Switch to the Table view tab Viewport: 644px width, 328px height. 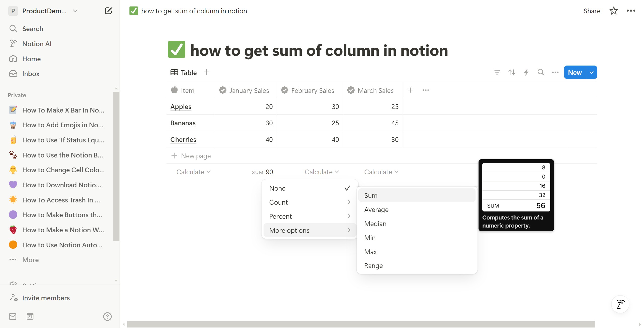tap(184, 73)
